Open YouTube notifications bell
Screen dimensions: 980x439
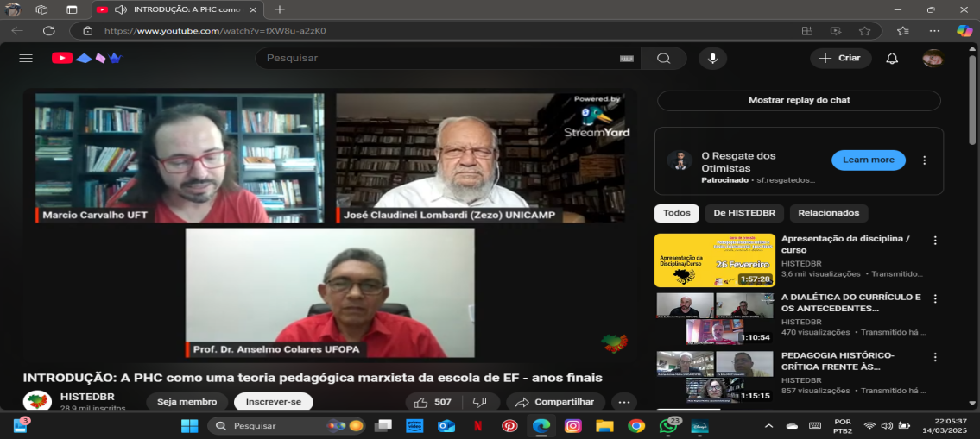click(x=892, y=58)
